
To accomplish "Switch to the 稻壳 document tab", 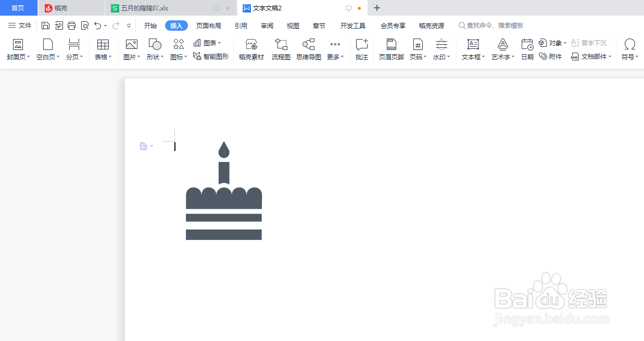I will click(72, 8).
